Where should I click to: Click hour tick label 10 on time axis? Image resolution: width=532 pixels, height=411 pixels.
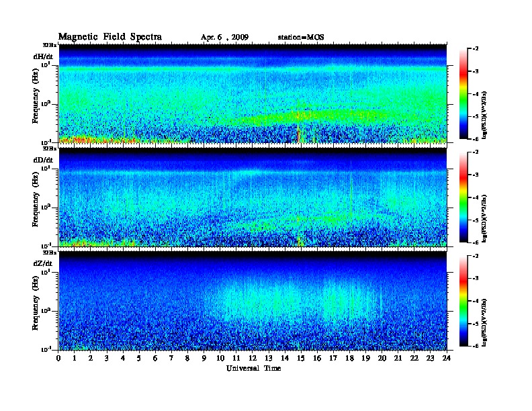(220, 358)
